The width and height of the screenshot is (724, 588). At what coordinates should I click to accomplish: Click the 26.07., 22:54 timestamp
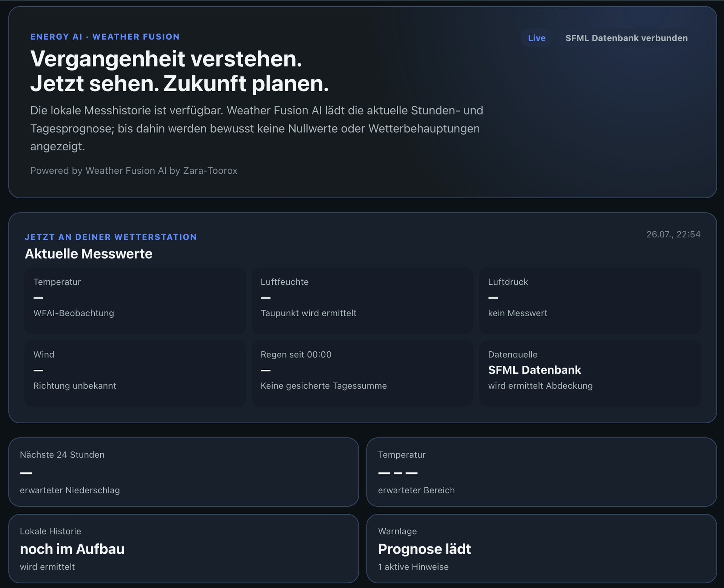pos(673,234)
